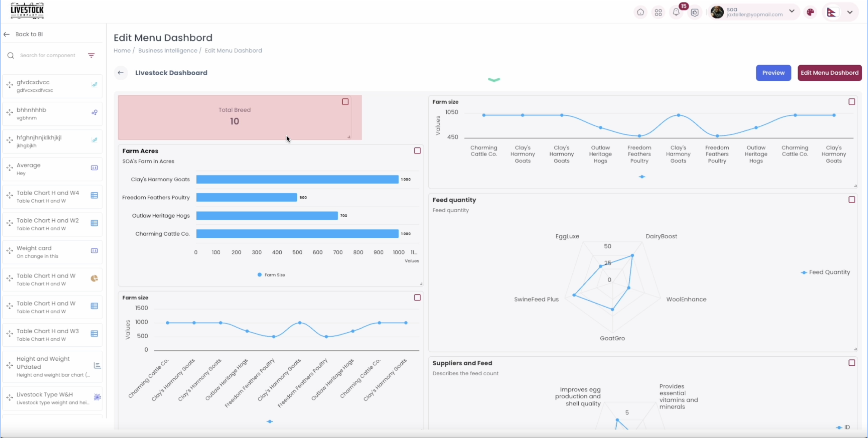Open the apps grid icon
The image size is (868, 438).
click(x=658, y=12)
